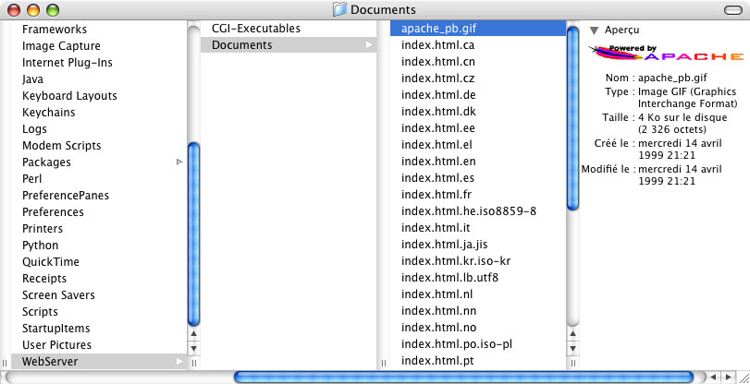Open the WebServer folder row
This screenshot has height=384, width=750.
coord(99,361)
